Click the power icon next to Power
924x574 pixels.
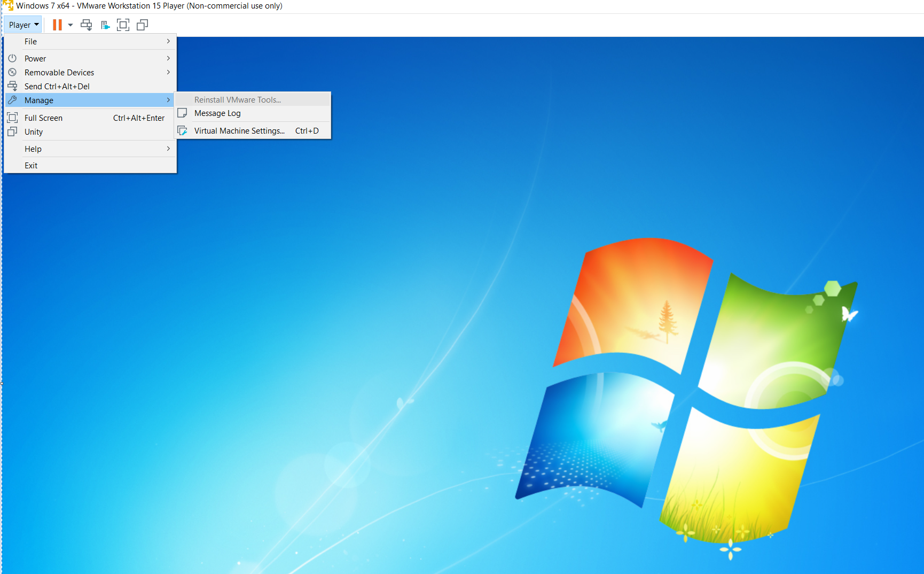point(12,58)
